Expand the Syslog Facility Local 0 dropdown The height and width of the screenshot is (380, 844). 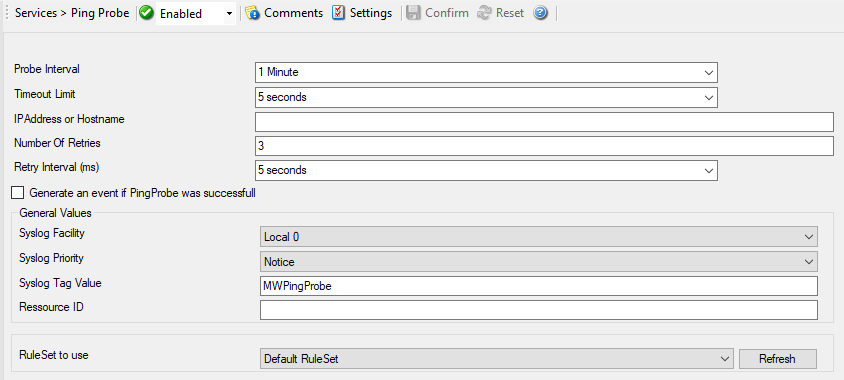coord(539,237)
